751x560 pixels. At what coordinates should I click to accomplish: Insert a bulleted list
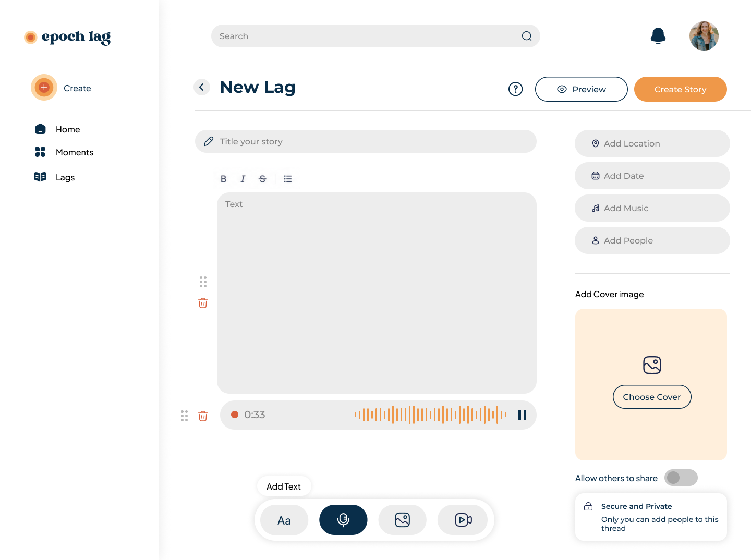coord(287,179)
